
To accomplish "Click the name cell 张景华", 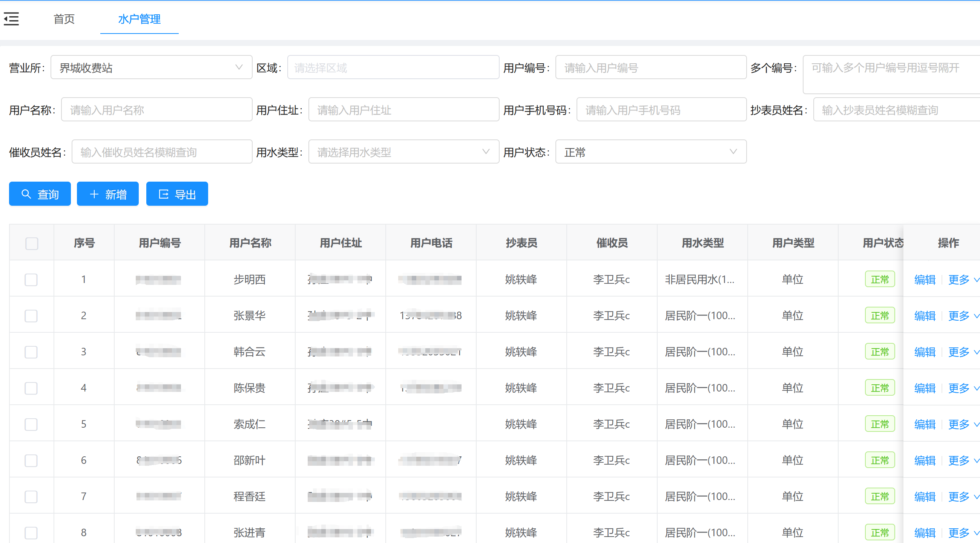I will 250,315.
